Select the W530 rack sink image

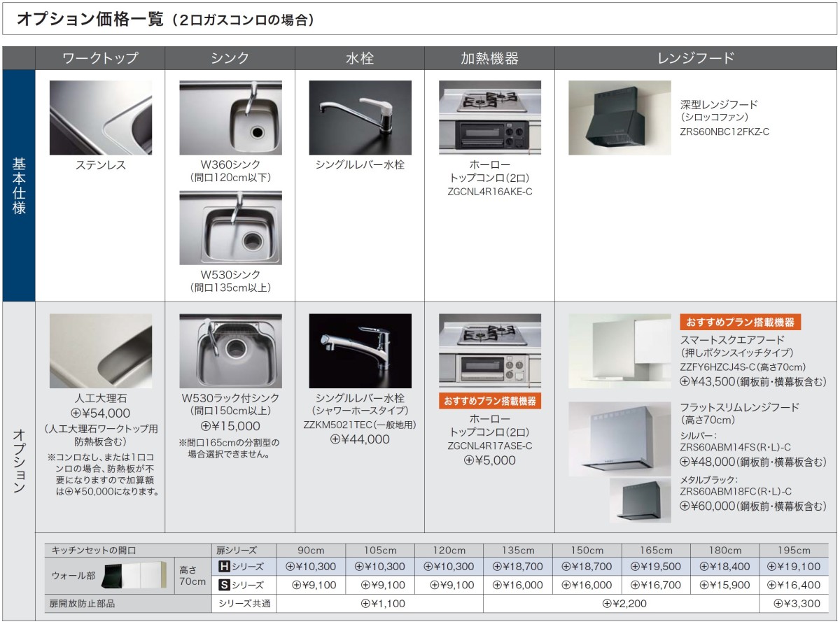pyautogui.click(x=230, y=350)
